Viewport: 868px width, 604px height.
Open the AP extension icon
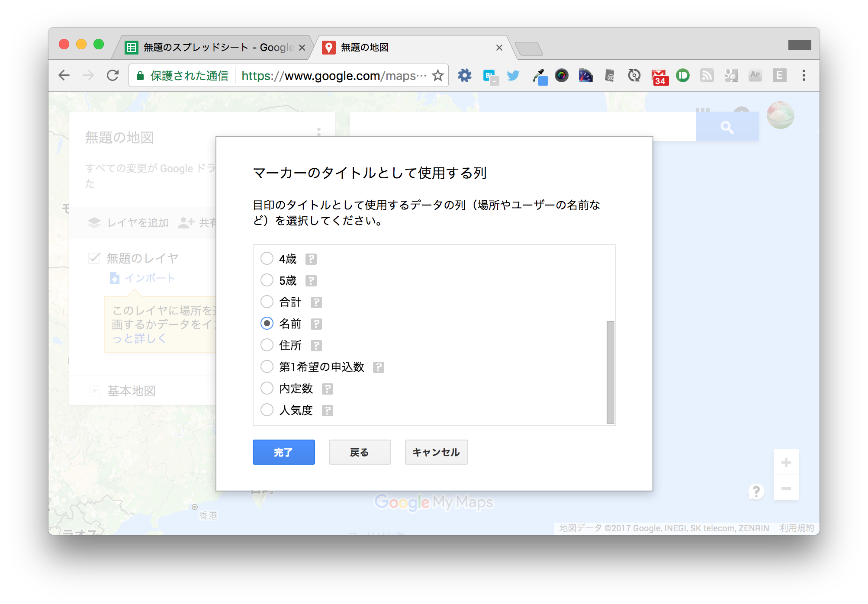point(755,76)
